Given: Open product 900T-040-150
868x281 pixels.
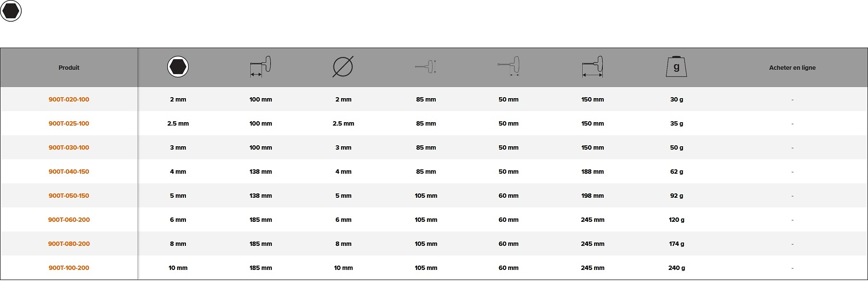Looking at the screenshot, I should pyautogui.click(x=69, y=172).
